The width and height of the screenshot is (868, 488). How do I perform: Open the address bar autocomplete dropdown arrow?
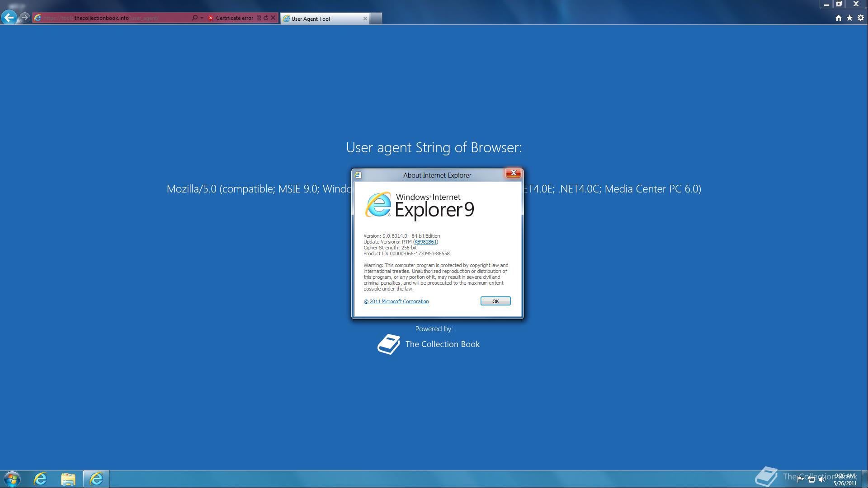[x=202, y=18]
